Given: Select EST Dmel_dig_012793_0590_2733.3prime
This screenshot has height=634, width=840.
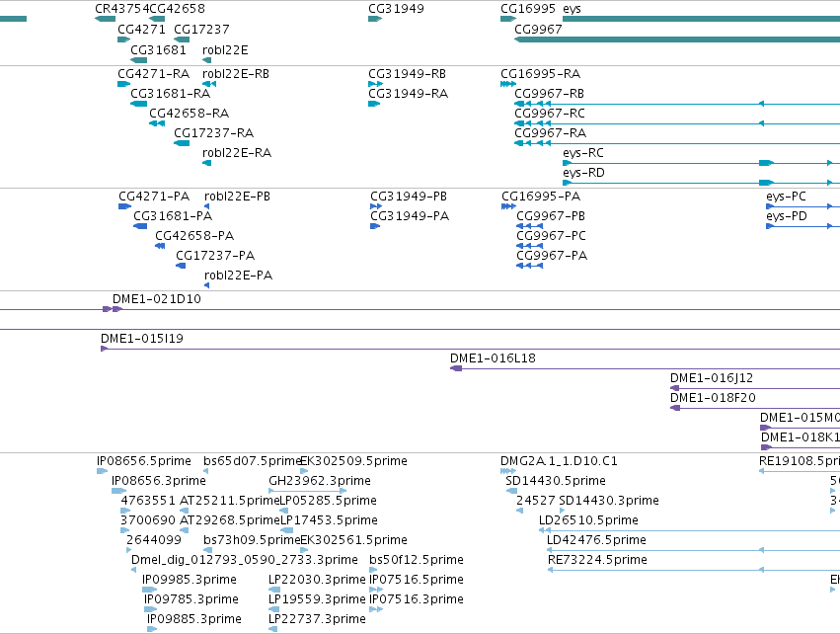Looking at the screenshot, I should click(244, 561).
